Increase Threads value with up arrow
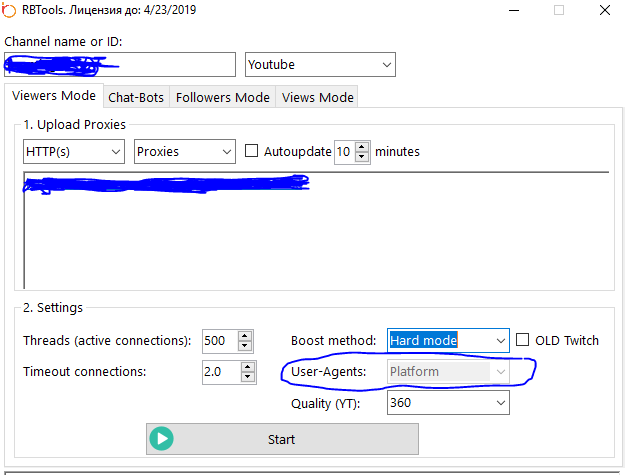 (245, 335)
